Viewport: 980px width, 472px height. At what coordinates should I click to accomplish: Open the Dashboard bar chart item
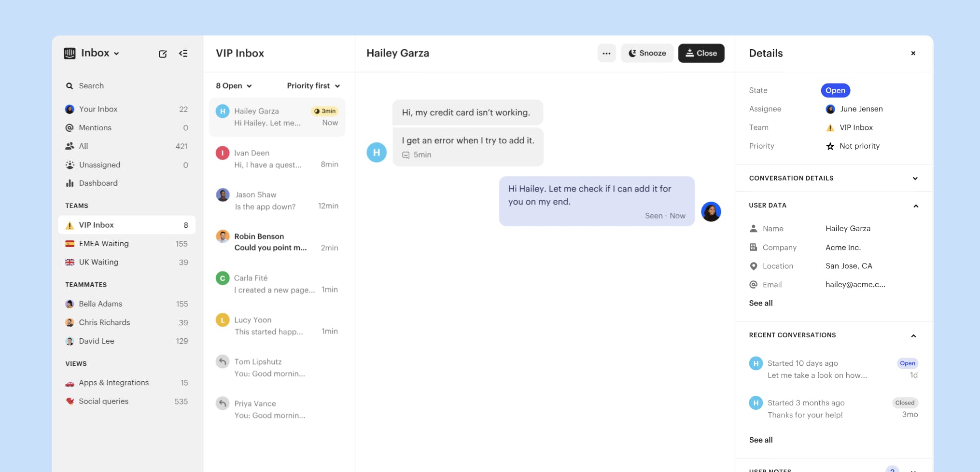click(x=98, y=183)
